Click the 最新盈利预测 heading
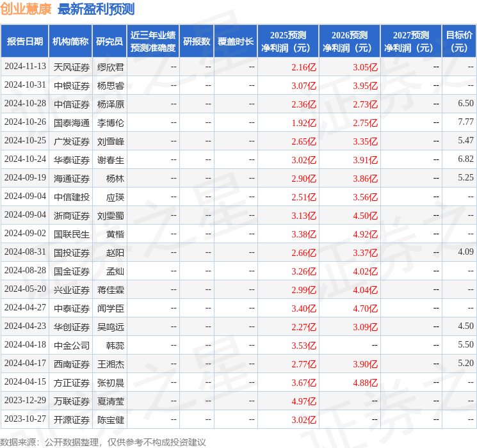 [x=96, y=9]
